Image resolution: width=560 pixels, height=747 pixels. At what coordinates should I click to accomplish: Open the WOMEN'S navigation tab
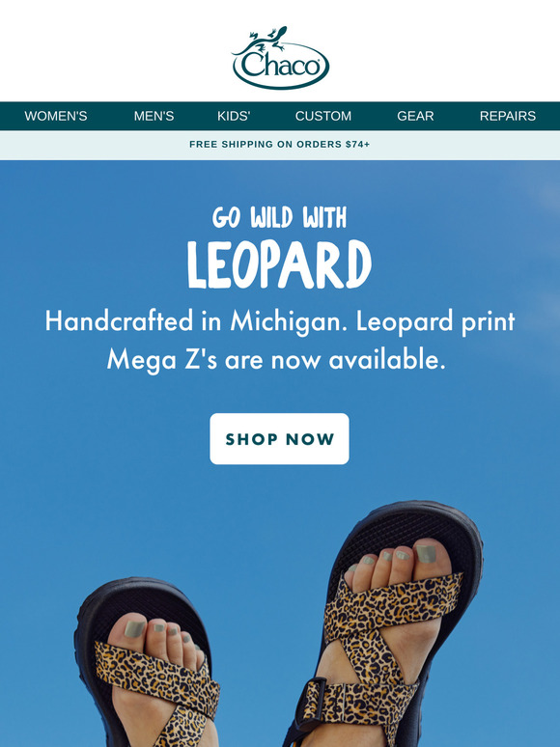click(x=56, y=116)
